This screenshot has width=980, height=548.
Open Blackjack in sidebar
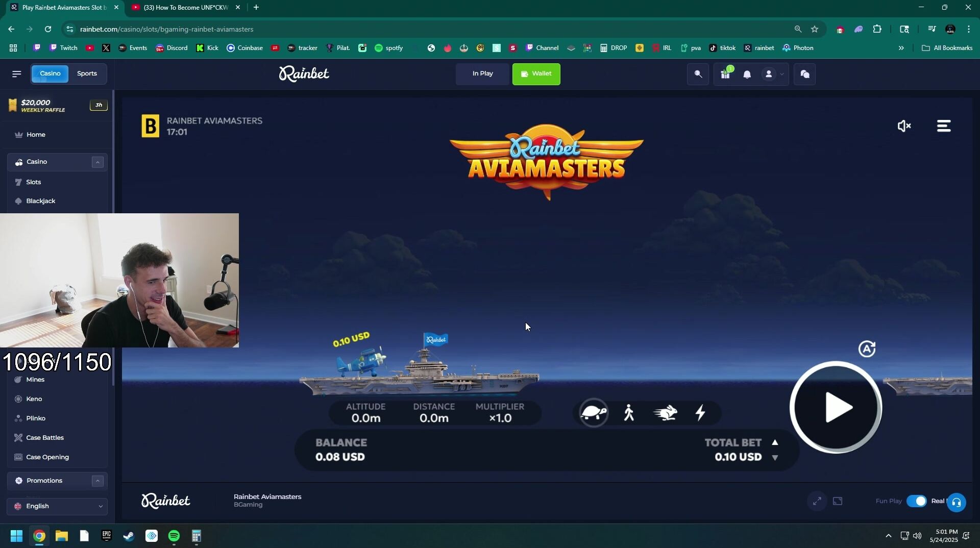pos(41,201)
